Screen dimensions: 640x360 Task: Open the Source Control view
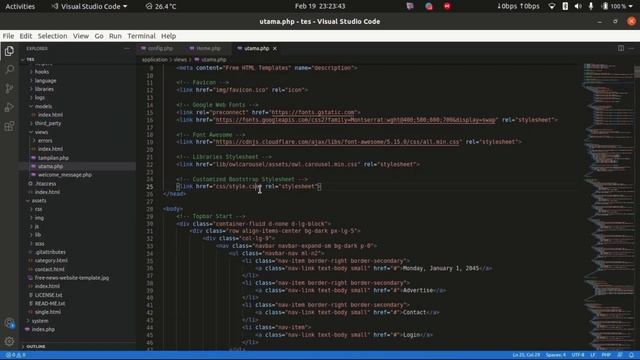click(9, 88)
